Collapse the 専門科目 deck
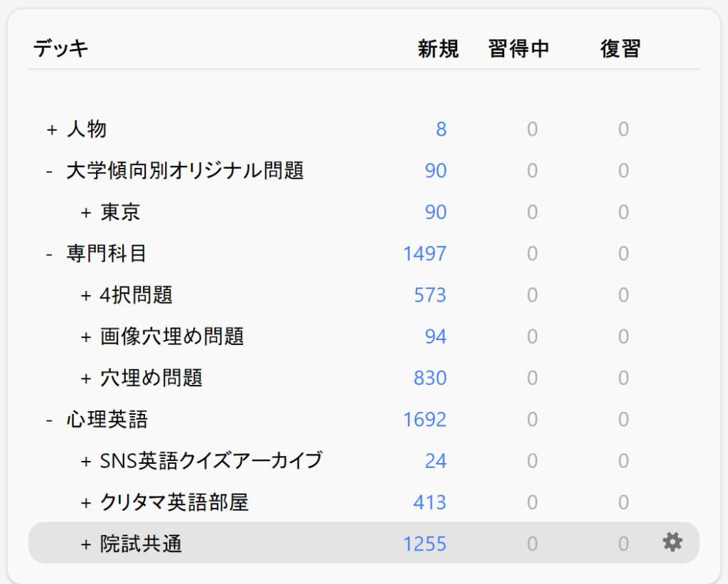This screenshot has width=728, height=584. click(50, 254)
